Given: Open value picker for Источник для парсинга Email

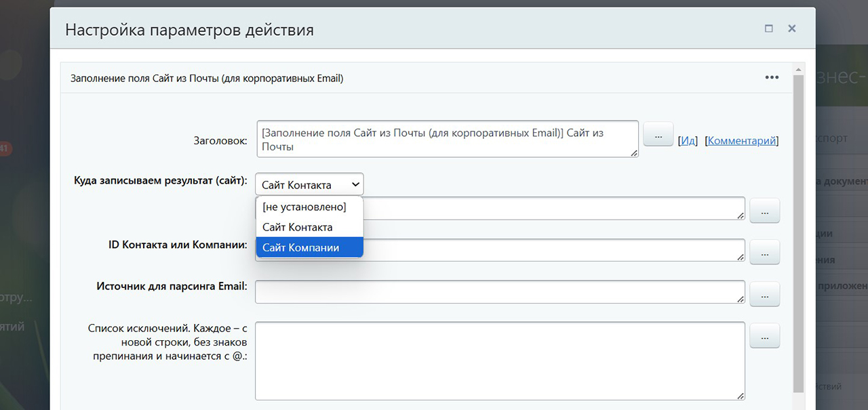Looking at the screenshot, I should [x=764, y=294].
